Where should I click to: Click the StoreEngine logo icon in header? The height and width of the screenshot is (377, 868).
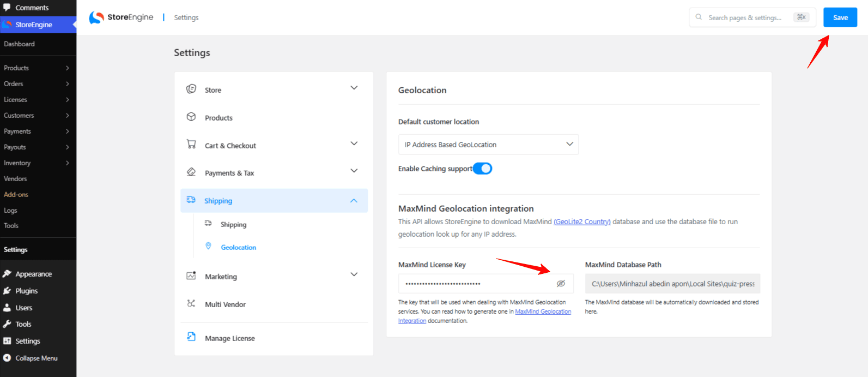click(x=96, y=17)
